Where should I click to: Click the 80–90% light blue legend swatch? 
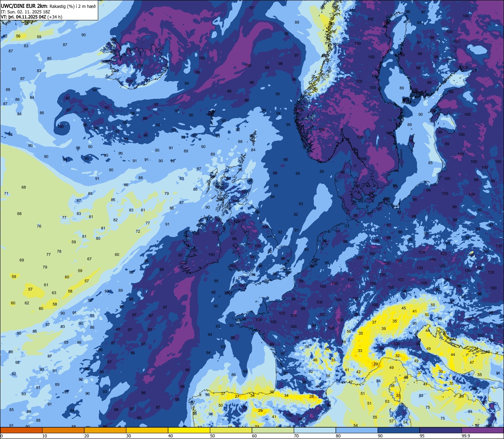357,430
